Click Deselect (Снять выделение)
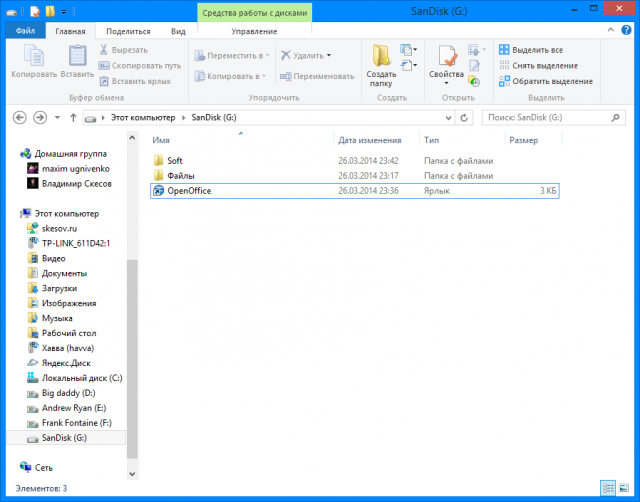The height and width of the screenshot is (502, 640). pos(539,65)
